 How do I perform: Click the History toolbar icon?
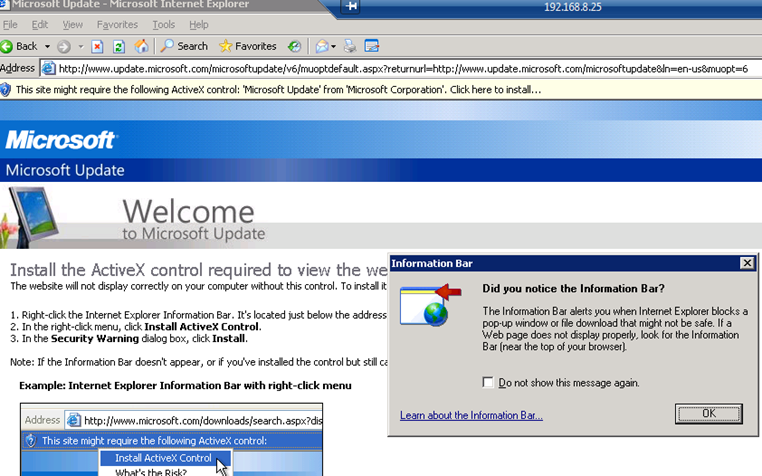(x=294, y=46)
